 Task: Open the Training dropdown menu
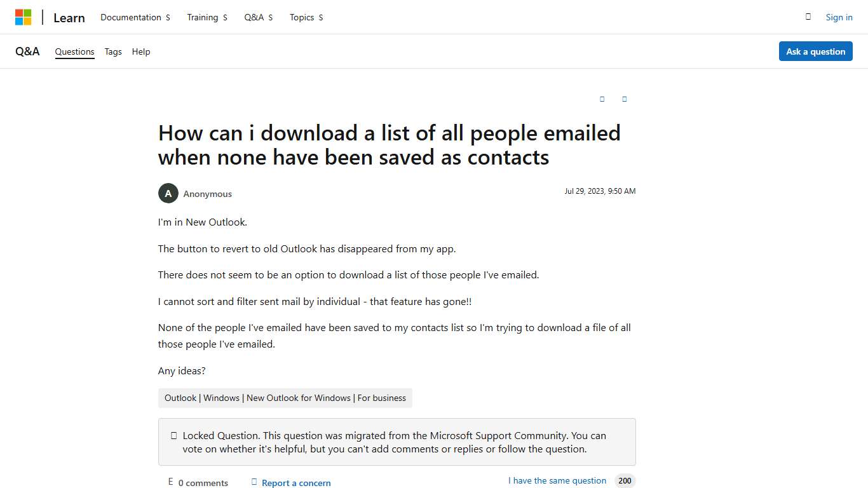207,17
